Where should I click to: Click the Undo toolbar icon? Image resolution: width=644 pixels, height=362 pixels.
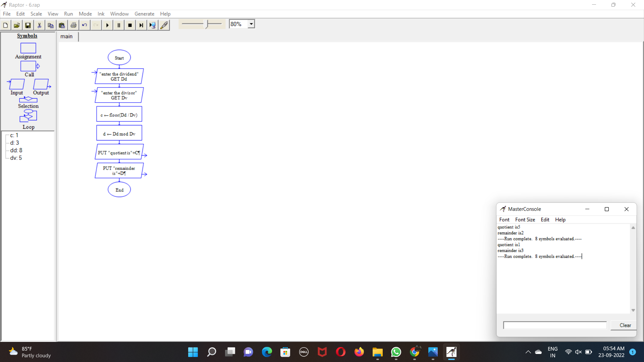pos(85,25)
